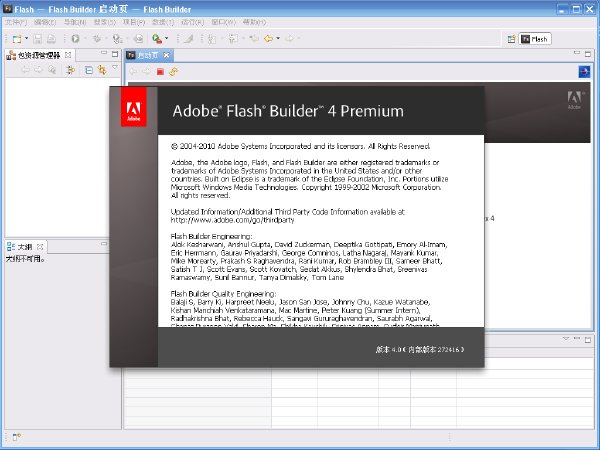This screenshot has width=600, height=450.
Task: Click the yellow Back navigation arrow
Action: pyautogui.click(x=269, y=39)
